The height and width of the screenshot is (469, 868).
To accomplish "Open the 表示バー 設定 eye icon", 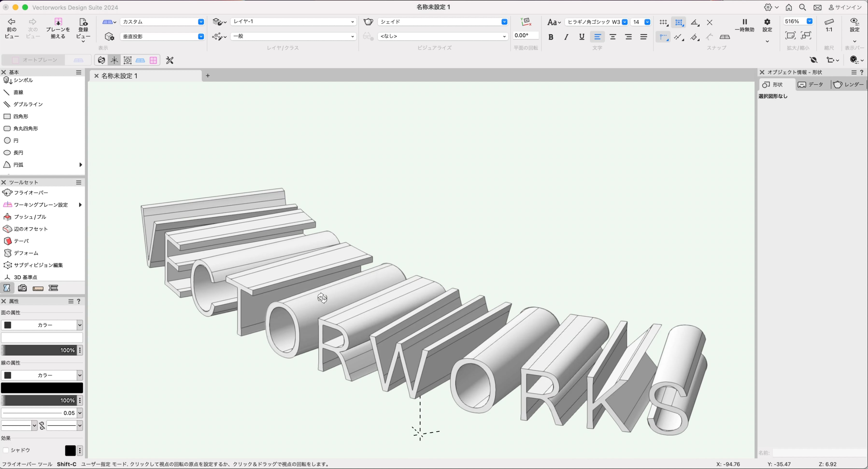I will click(x=854, y=25).
